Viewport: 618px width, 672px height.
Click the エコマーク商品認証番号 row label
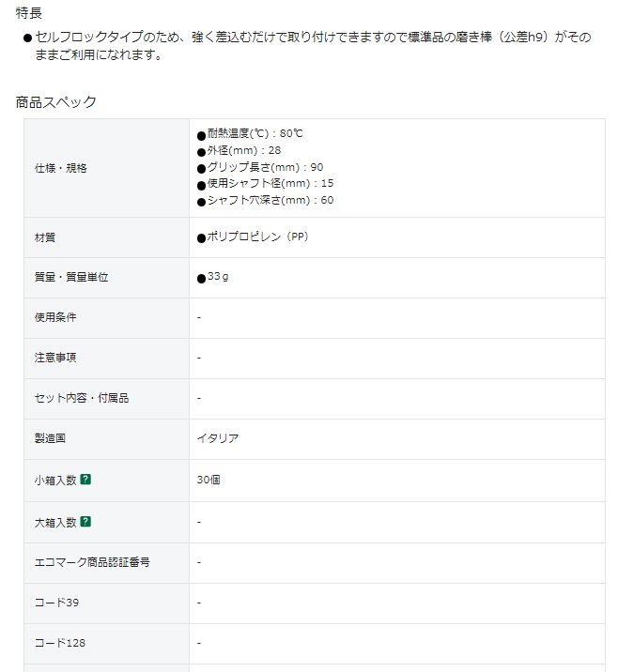coord(92,561)
